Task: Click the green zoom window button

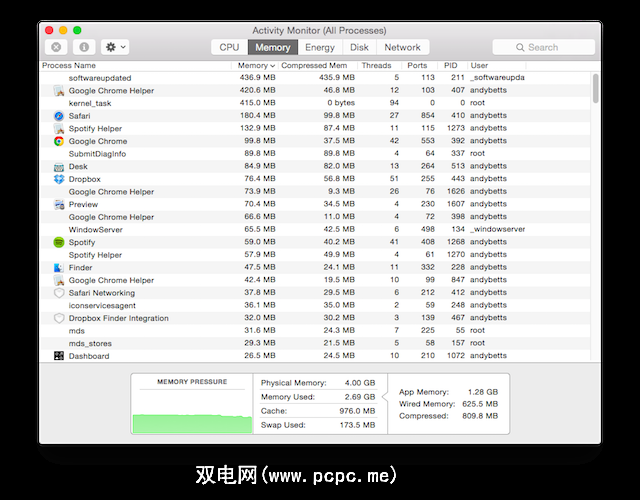Action: tap(77, 30)
